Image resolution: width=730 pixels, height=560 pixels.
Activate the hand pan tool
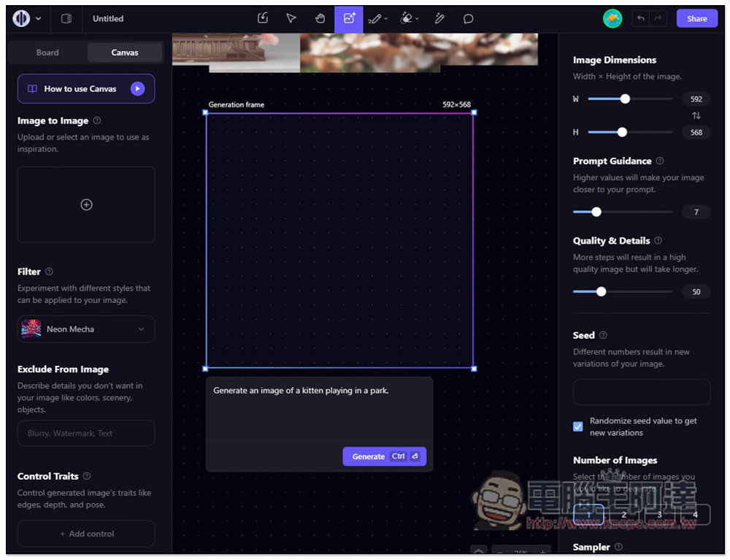[320, 19]
